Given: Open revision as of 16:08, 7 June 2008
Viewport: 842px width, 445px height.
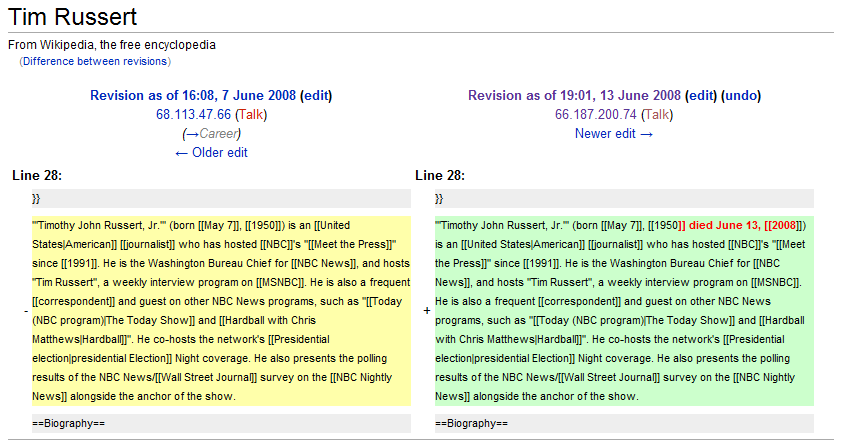Looking at the screenshot, I should (x=192, y=96).
